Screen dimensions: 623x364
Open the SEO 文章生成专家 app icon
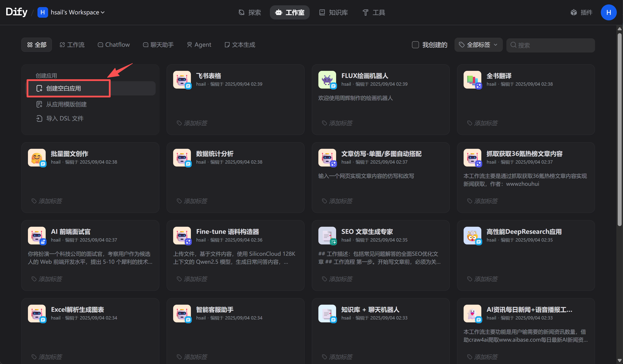point(327,236)
